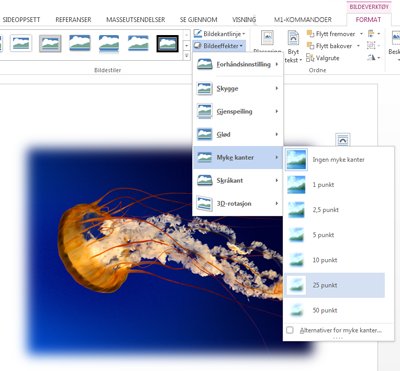Open the VISNING tab
The height and width of the screenshot is (371, 400).
(244, 20)
